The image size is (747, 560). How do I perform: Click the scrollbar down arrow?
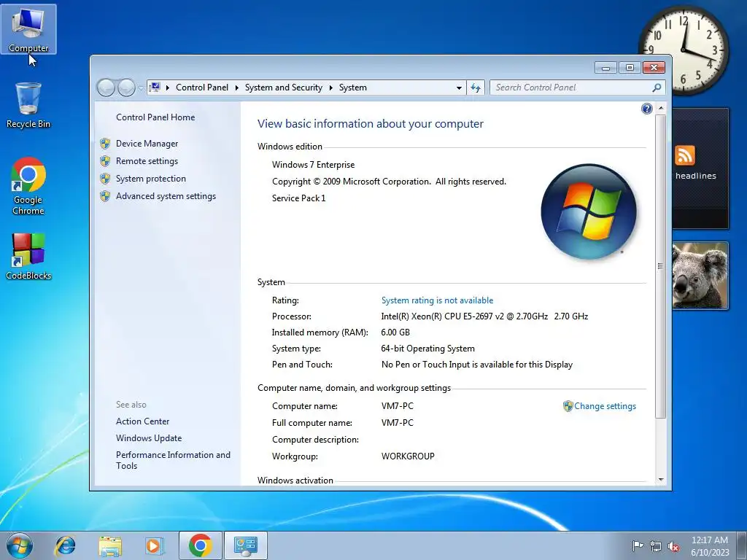point(661,480)
